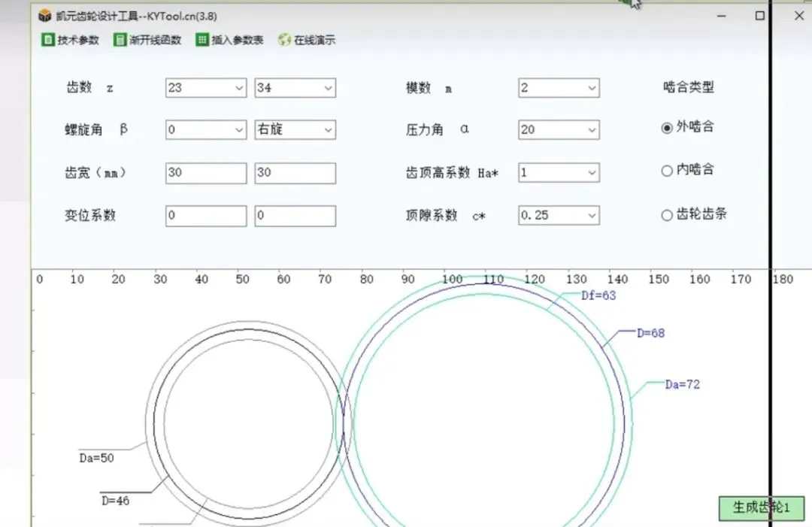This screenshot has height=527, width=812.
Task: Select the 内啮合 radio button
Action: pos(667,171)
